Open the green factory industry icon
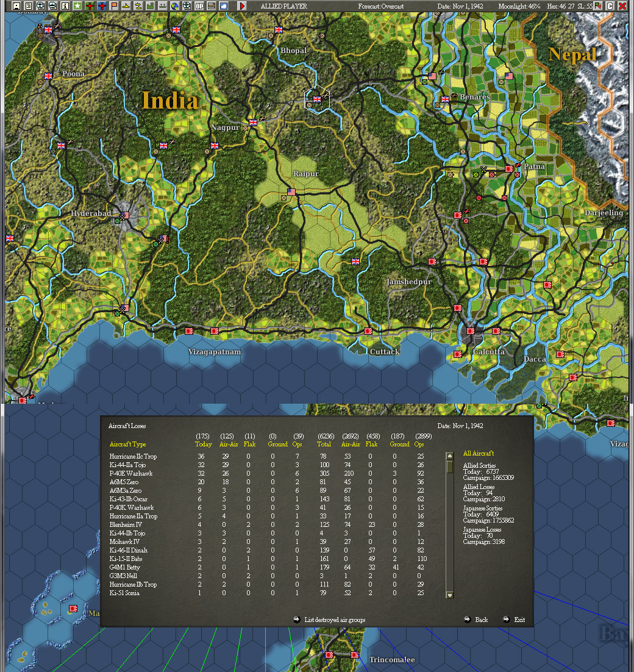Image resolution: width=634 pixels, height=672 pixels. click(x=151, y=6)
